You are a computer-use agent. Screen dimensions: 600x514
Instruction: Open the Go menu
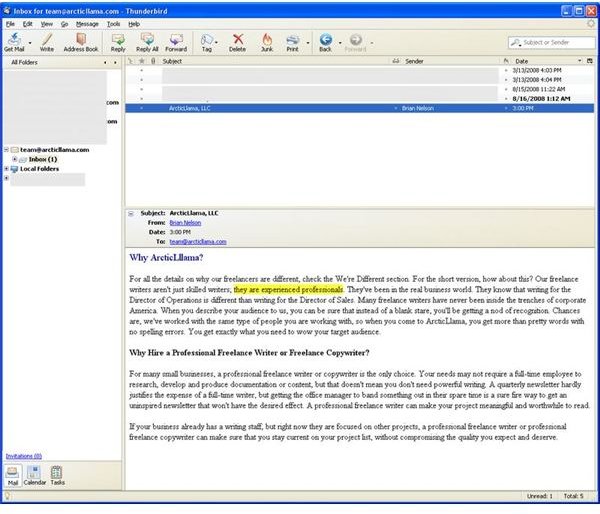coord(64,24)
